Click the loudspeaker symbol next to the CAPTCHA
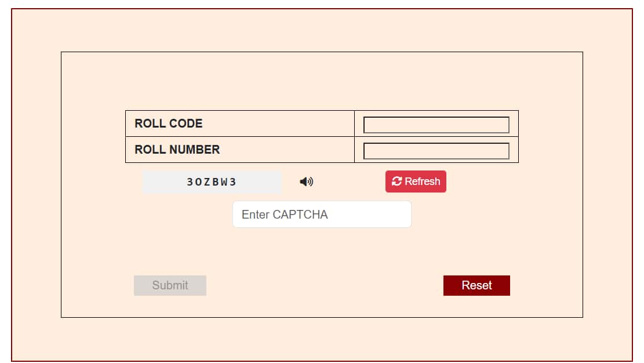The width and height of the screenshot is (644, 363). click(307, 181)
